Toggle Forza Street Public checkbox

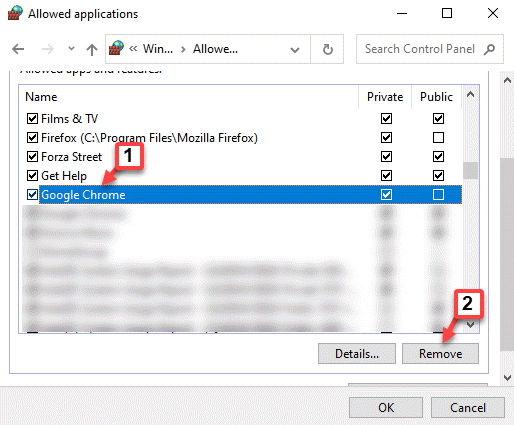(438, 156)
